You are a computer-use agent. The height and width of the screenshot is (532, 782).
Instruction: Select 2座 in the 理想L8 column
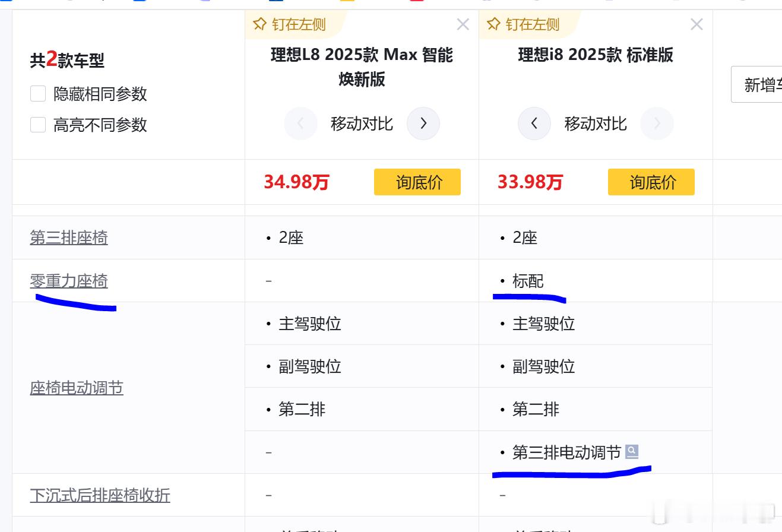coord(291,238)
